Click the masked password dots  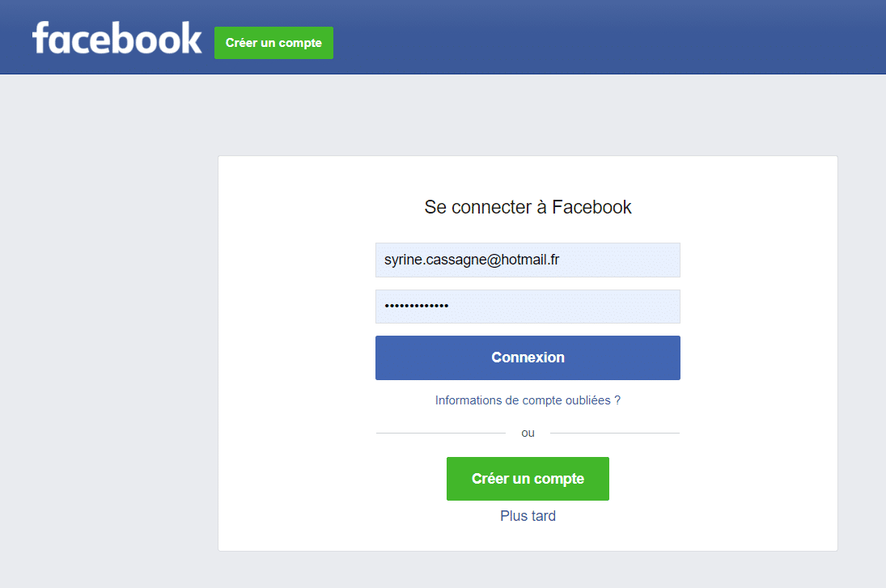click(x=417, y=307)
